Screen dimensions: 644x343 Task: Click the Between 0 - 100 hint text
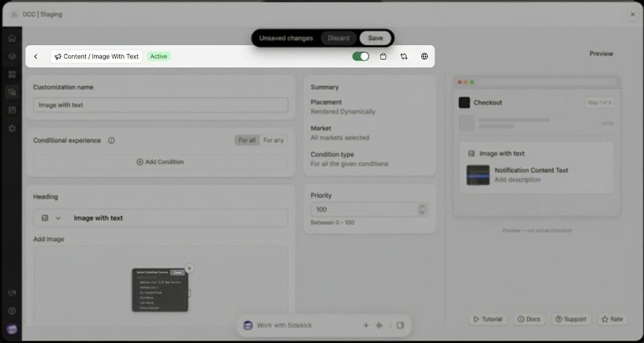point(333,223)
